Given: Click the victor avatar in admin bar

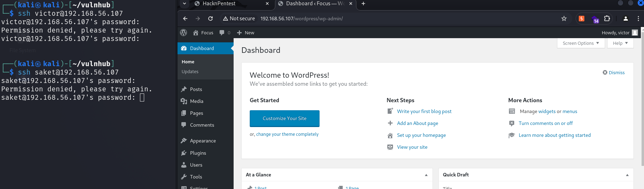Looking at the screenshot, I should tap(635, 33).
